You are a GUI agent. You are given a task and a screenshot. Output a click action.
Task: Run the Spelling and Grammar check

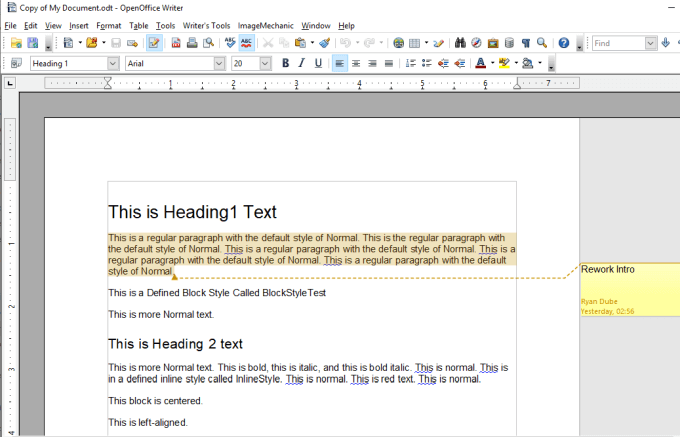coord(230,43)
